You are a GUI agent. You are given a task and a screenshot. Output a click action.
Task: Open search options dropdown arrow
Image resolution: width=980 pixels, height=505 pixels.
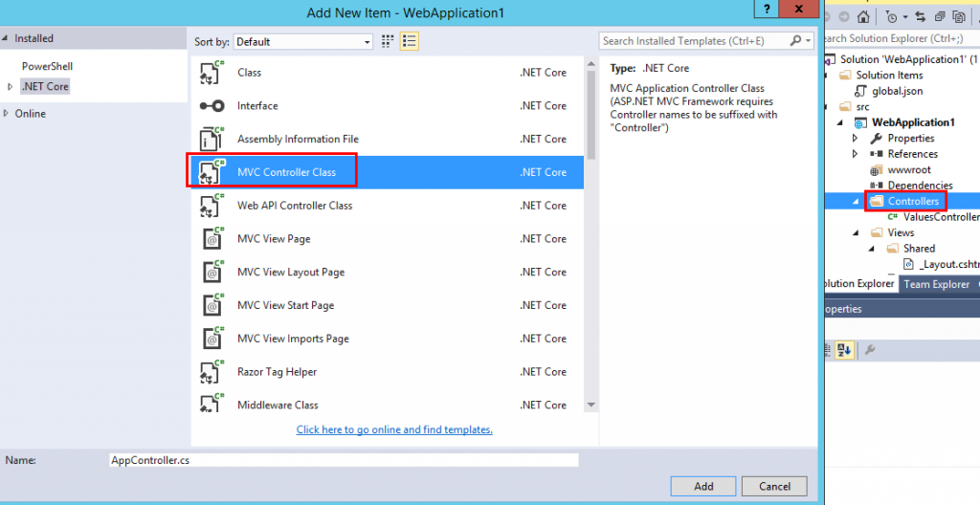(x=808, y=41)
